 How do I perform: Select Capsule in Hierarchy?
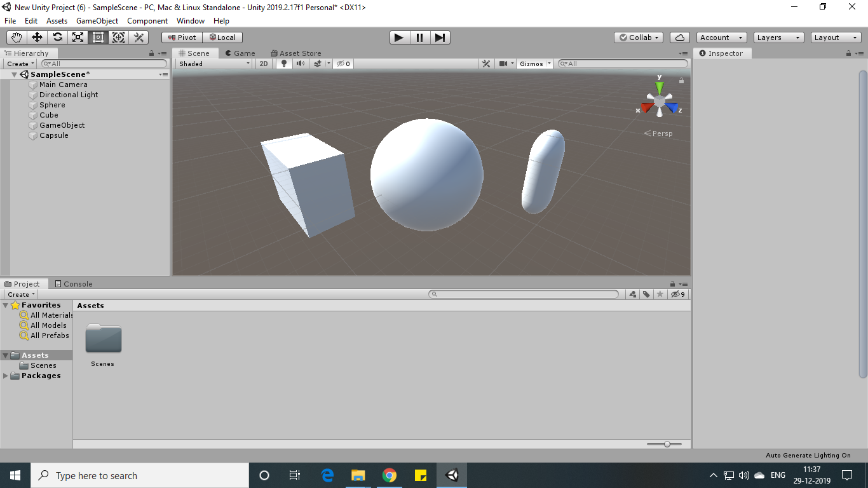tap(54, 135)
